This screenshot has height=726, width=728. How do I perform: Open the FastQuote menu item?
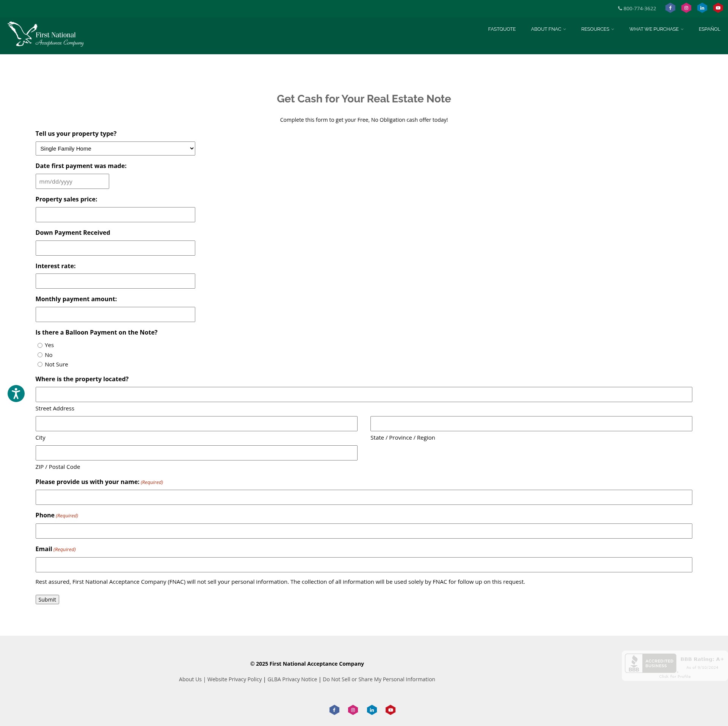tap(502, 29)
